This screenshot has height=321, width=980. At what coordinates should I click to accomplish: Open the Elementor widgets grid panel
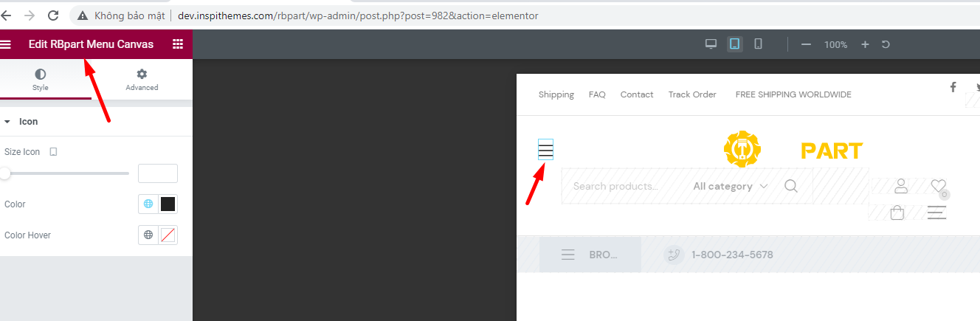point(178,44)
